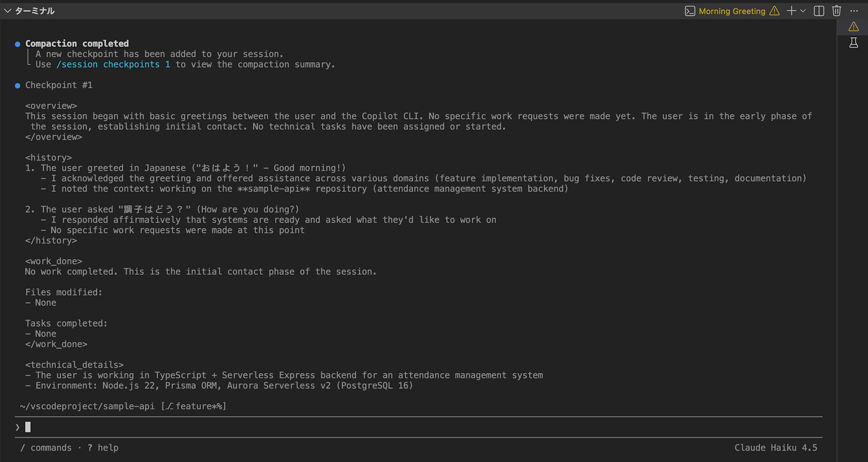Focus the Copilot CLI prompt input
Viewport: 868px width, 462px height.
coord(418,427)
